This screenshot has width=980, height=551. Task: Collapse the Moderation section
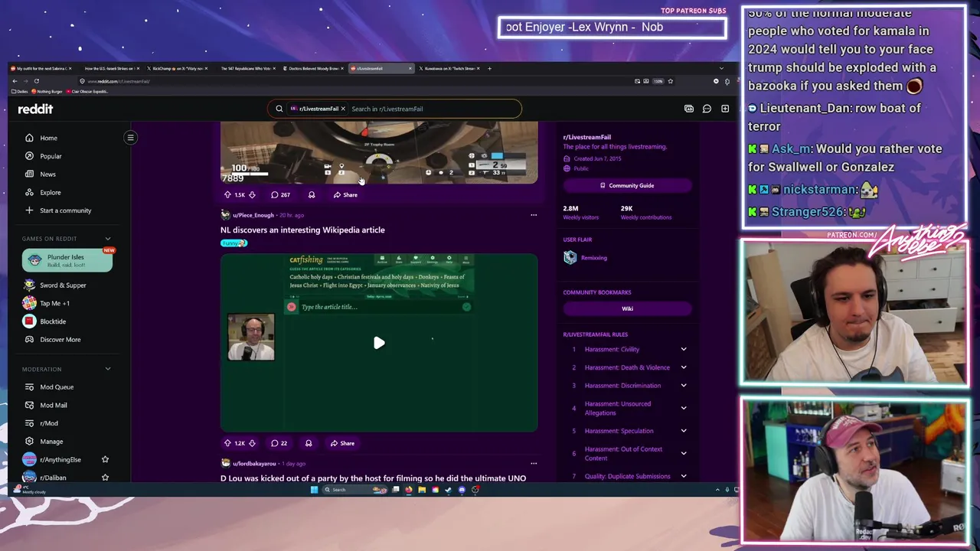tap(107, 369)
